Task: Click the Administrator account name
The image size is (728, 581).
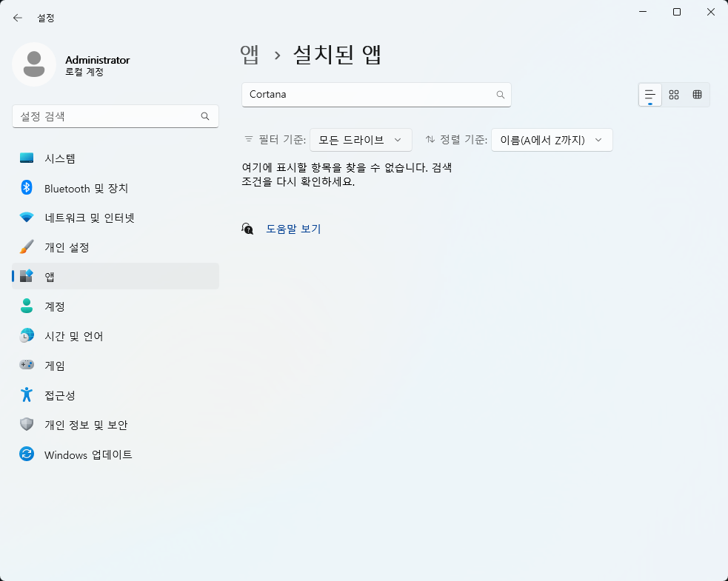Action: (98, 60)
